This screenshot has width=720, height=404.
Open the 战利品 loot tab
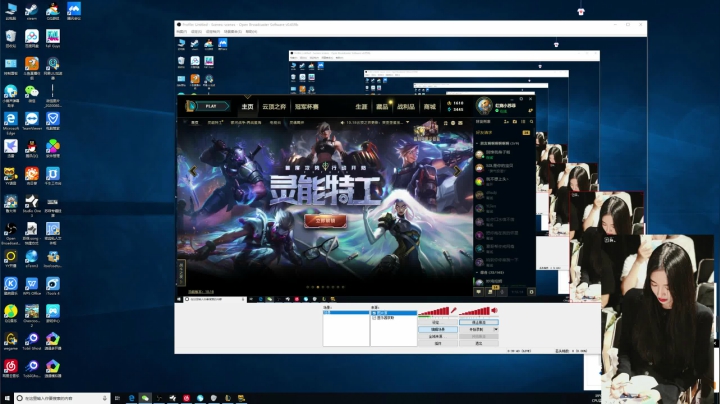(406, 107)
